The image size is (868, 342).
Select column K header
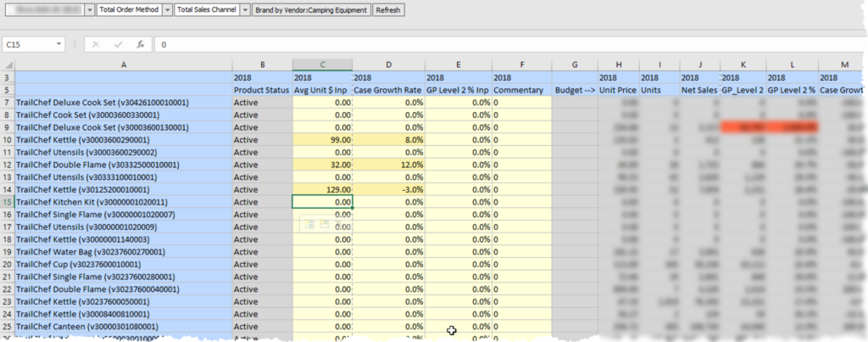coord(743,64)
